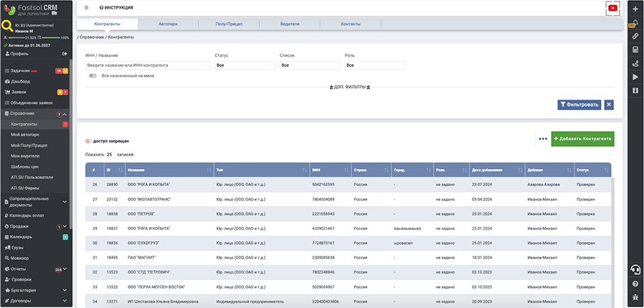Image resolution: width=644 pixels, height=308 pixels.
Task: Toggle 'Все назначенный на меня' switch
Action: point(93,75)
